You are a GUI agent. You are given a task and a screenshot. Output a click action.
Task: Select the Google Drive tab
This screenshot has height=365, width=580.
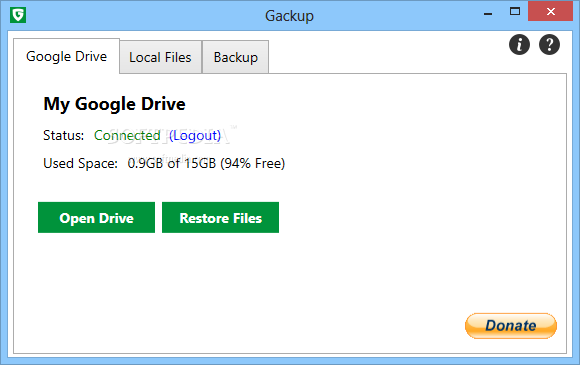click(x=67, y=56)
